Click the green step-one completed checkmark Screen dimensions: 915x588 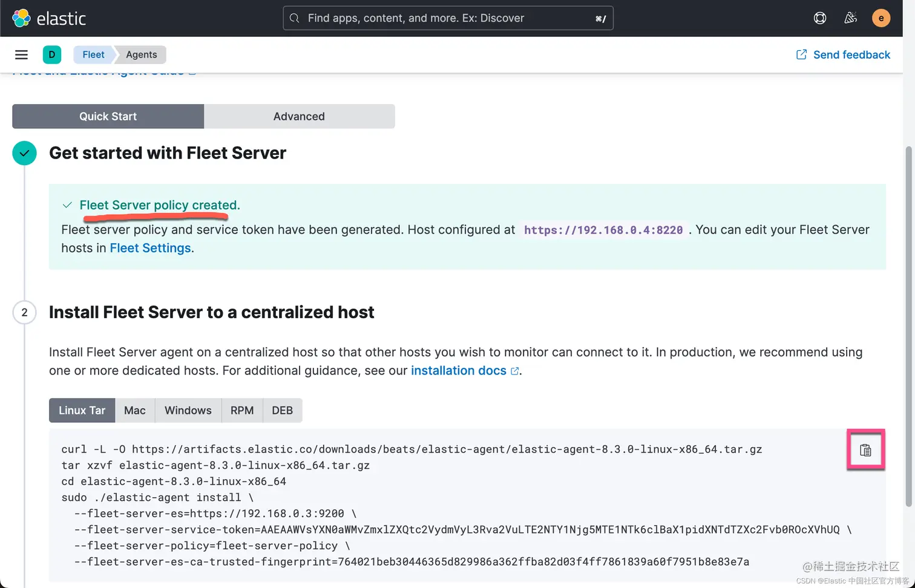click(x=24, y=153)
